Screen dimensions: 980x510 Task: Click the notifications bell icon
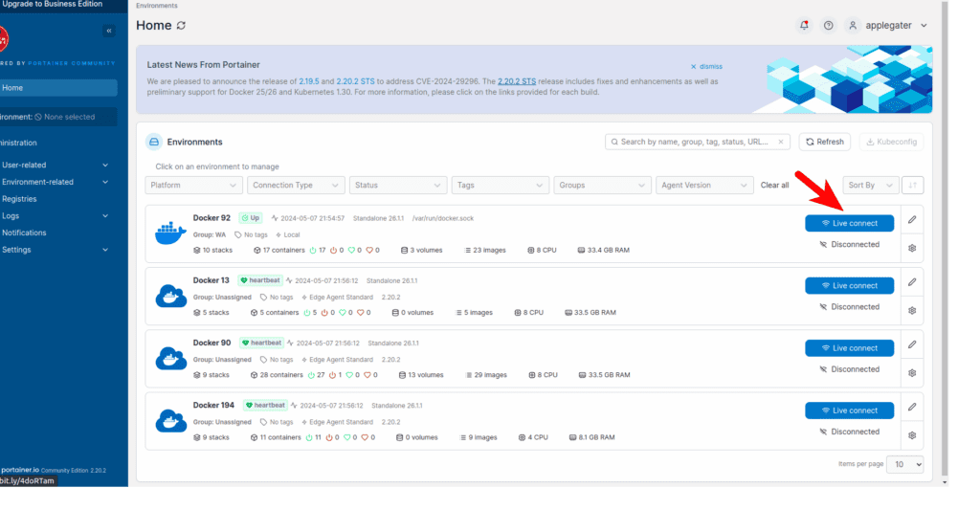[x=804, y=26]
